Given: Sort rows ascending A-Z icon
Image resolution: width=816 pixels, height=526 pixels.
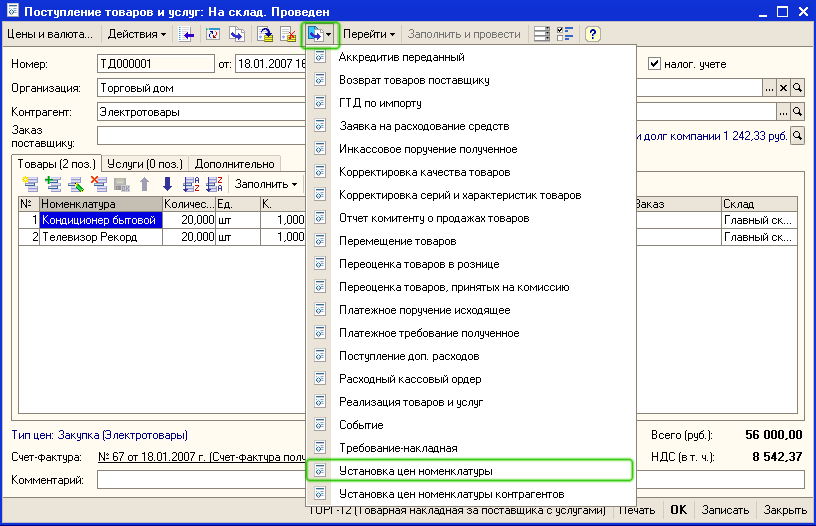Looking at the screenshot, I should pos(191,184).
